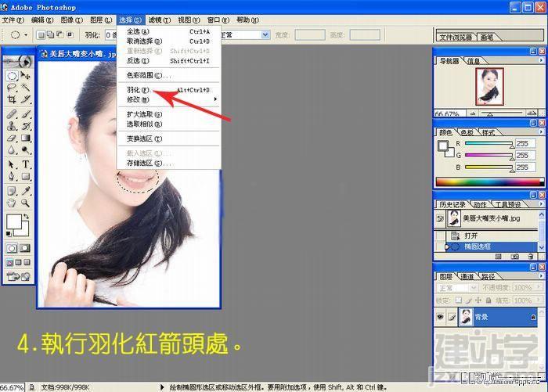The height and width of the screenshot is (392, 548).
Task: Select the Type tool
Action: tap(25, 164)
